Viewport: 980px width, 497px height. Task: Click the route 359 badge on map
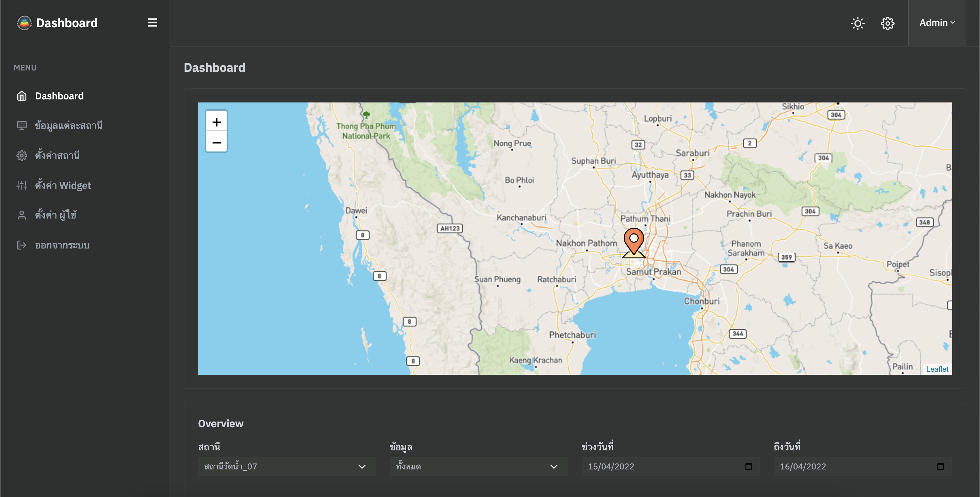786,257
